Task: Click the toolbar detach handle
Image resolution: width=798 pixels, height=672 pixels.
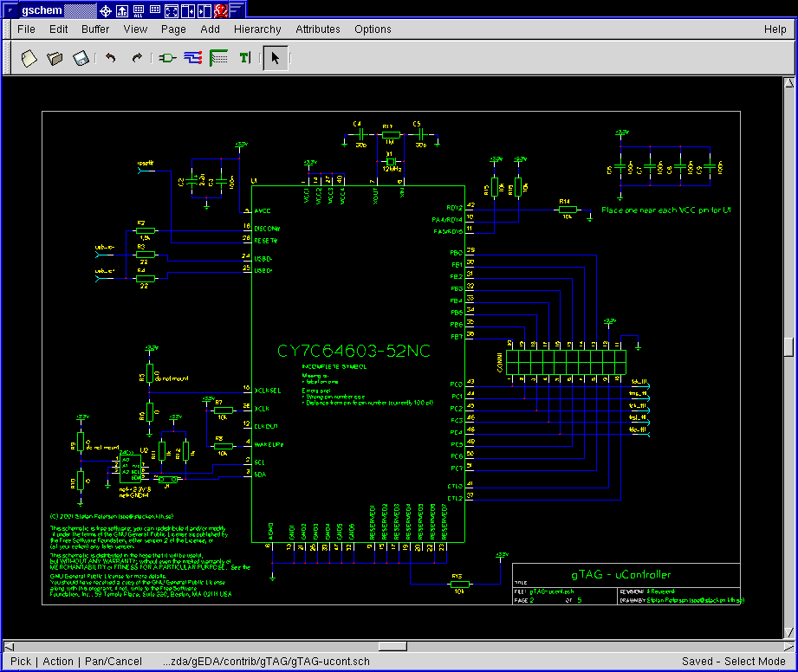Action: pos(7,58)
